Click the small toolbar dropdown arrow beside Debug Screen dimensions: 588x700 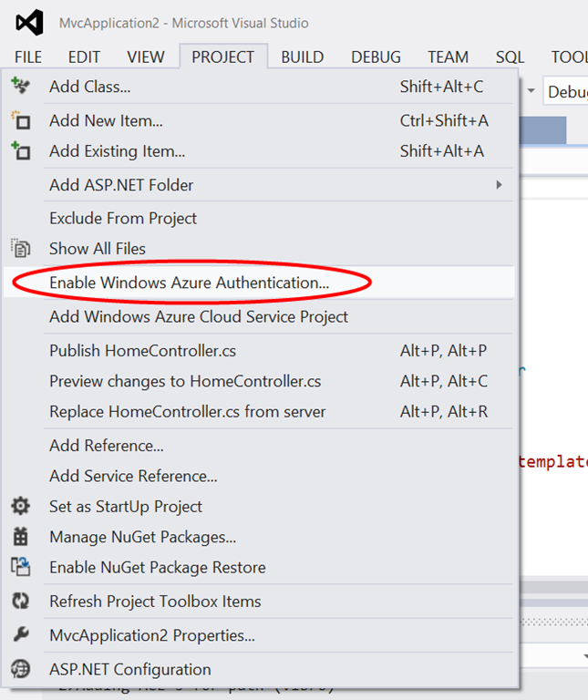[x=531, y=90]
